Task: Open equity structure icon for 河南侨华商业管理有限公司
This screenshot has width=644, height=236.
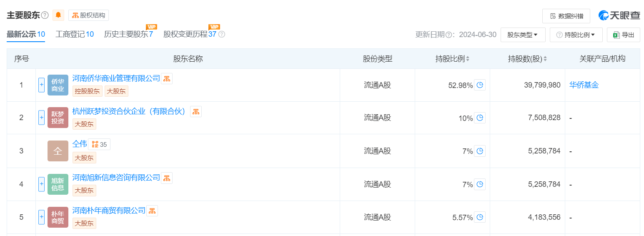Action: click(167, 78)
